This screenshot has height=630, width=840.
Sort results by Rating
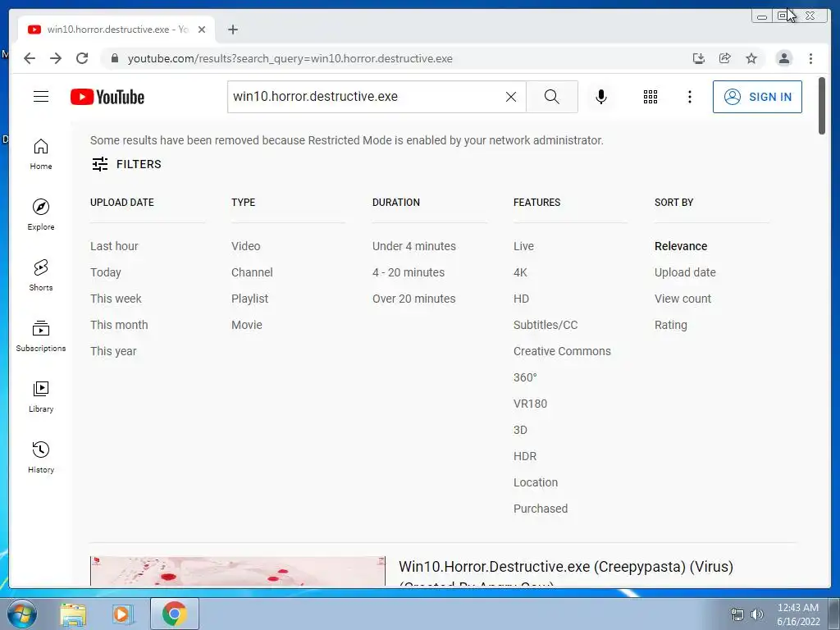tap(671, 325)
